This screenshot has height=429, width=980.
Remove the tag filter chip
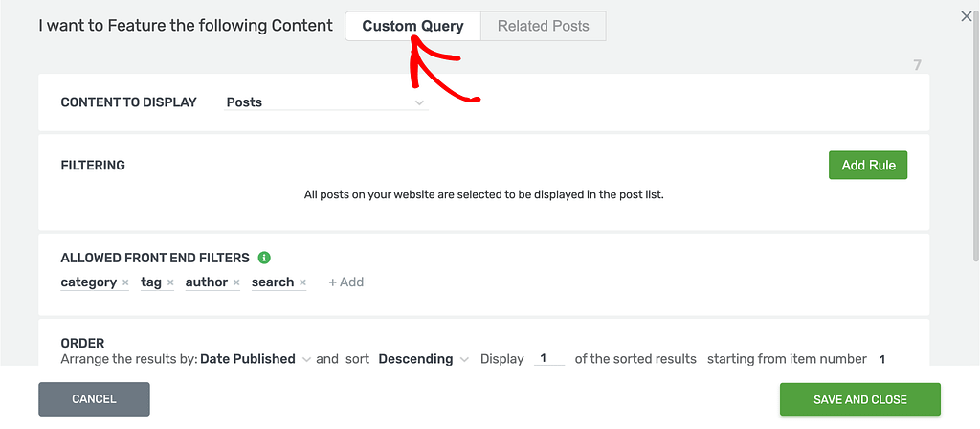tap(170, 282)
